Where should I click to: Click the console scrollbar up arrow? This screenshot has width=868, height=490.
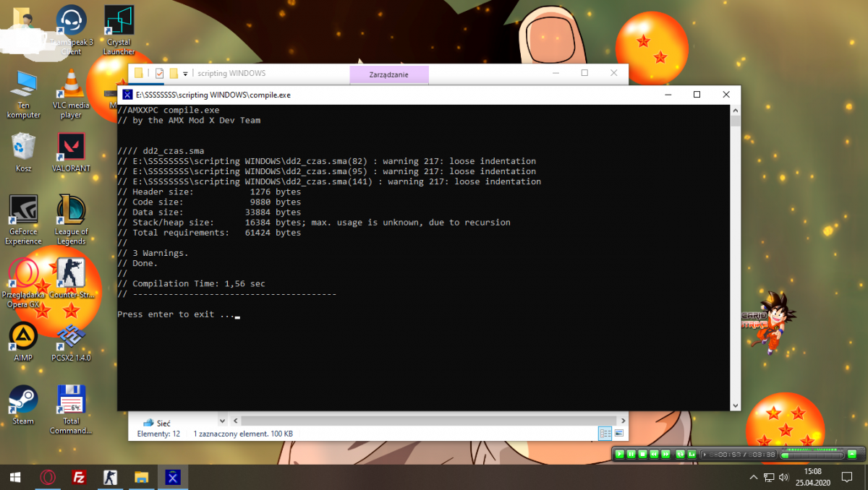click(735, 111)
